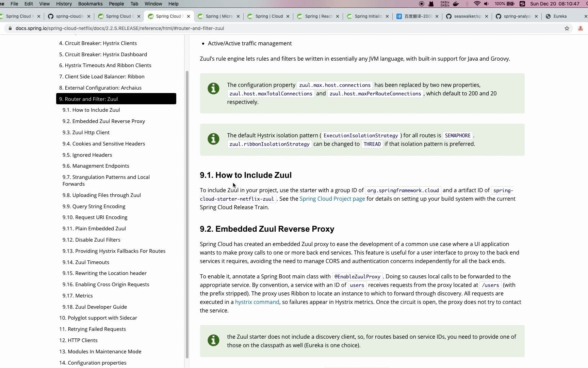
Task: Click the date and time in menu bar
Action: 555,4
